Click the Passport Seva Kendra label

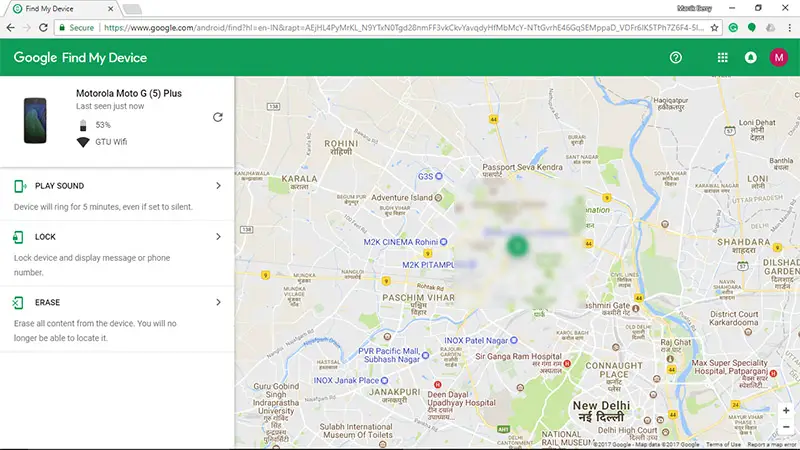(522, 167)
